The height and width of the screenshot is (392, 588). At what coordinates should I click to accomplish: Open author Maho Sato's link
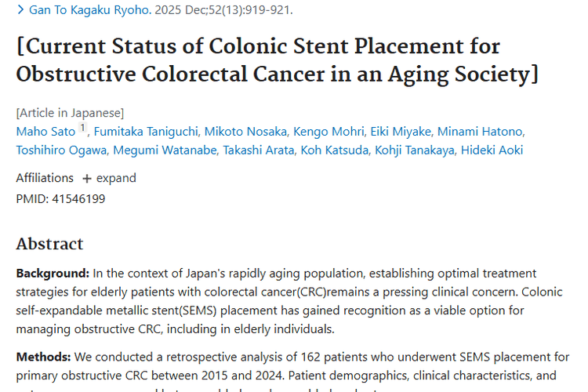tap(45, 131)
